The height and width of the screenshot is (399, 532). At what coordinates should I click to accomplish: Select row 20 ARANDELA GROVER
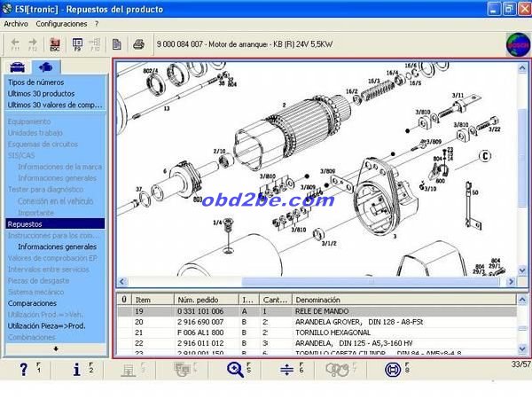pos(317,322)
